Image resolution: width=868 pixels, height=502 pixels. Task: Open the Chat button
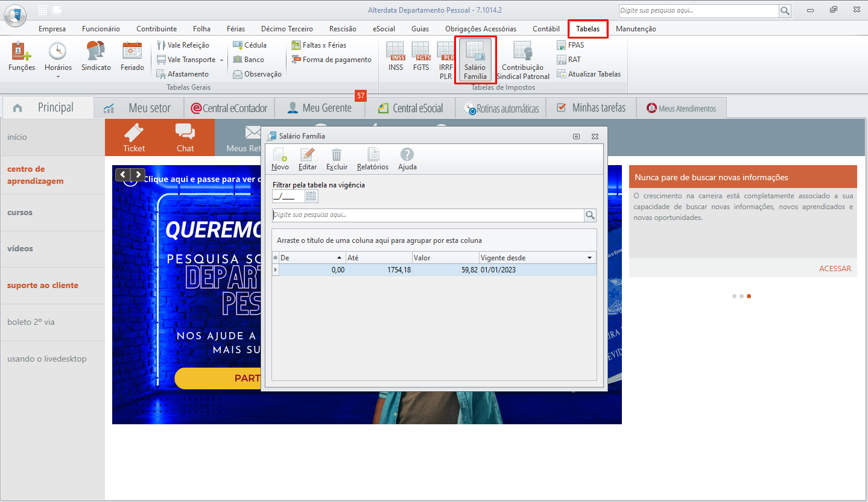click(x=185, y=137)
